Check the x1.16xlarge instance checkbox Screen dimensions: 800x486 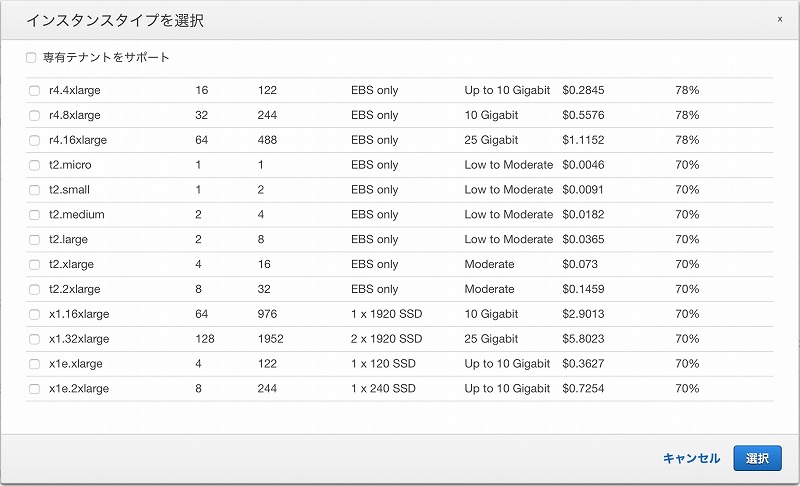[34, 314]
